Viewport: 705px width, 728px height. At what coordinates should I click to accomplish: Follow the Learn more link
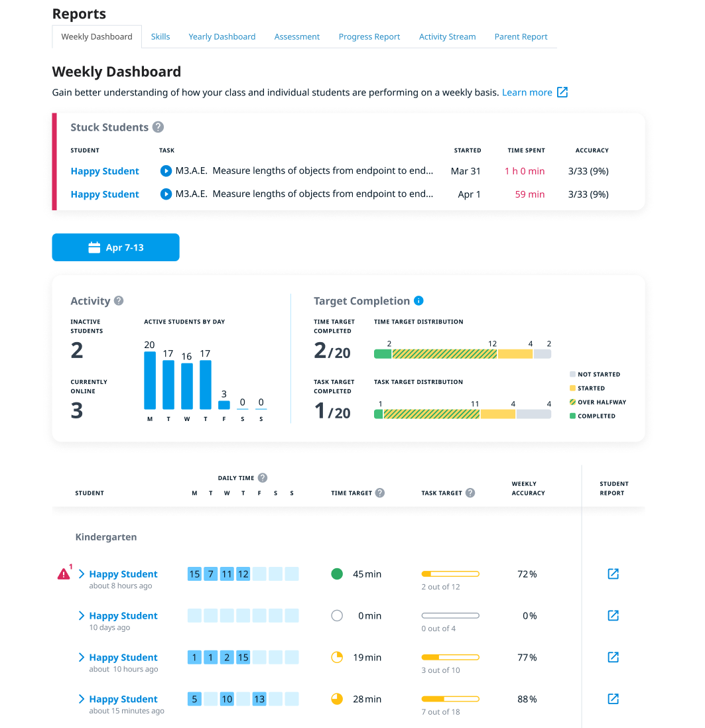[527, 93]
